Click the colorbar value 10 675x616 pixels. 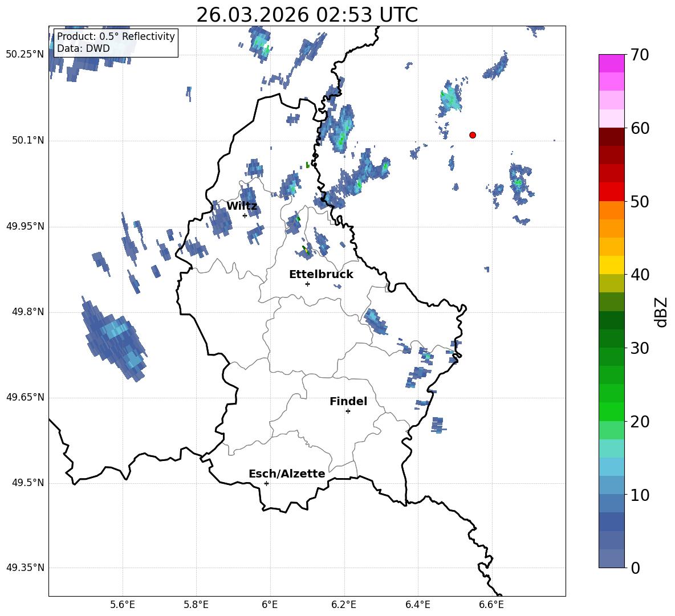[x=640, y=495]
